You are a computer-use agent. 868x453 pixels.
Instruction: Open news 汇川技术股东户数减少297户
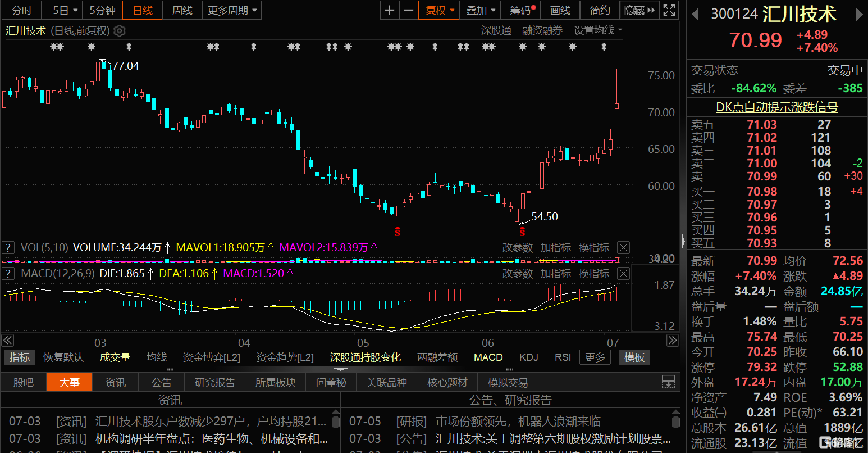click(211, 421)
